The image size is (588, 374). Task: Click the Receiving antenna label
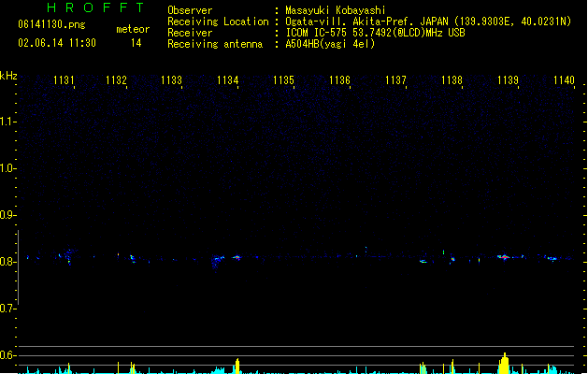click(215, 44)
